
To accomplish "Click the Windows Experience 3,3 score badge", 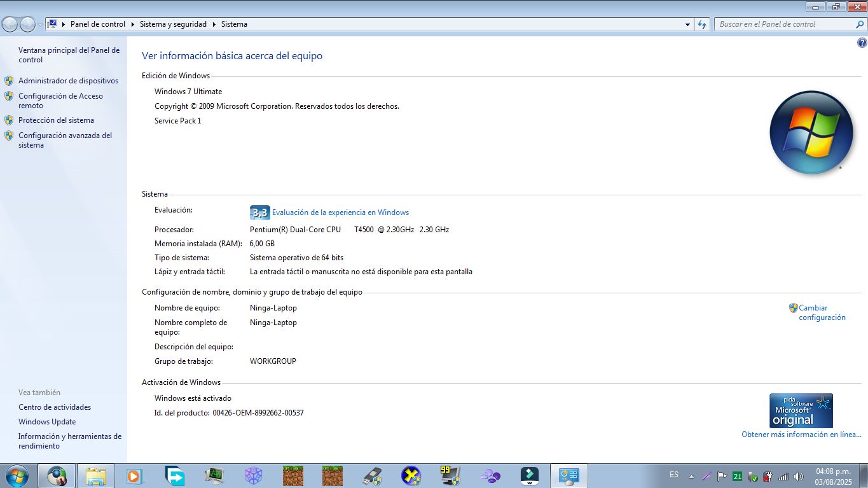I will point(259,213).
